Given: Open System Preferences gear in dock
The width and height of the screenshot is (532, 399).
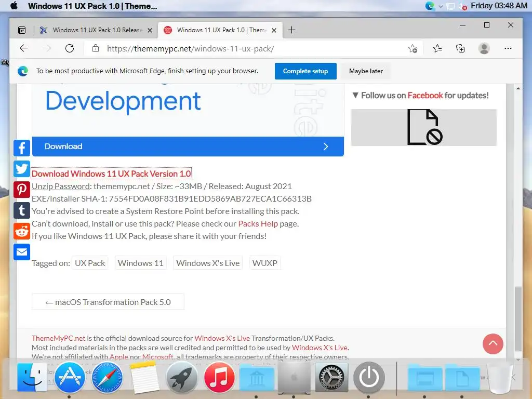Looking at the screenshot, I should tap(331, 378).
